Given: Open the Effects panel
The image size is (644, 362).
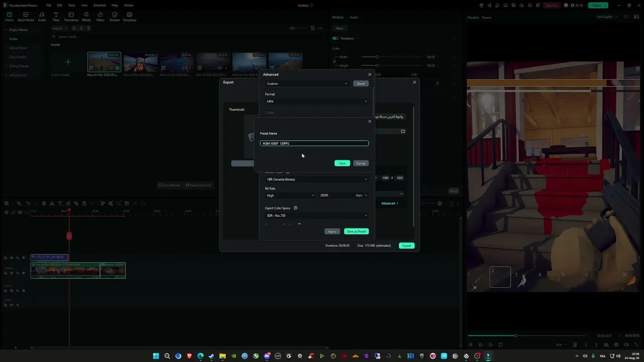Looking at the screenshot, I should (x=86, y=17).
